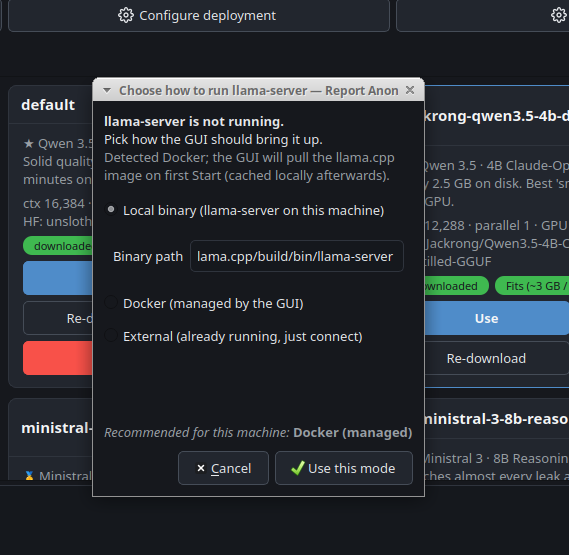Click the X icon on the Cancel button

201,468
